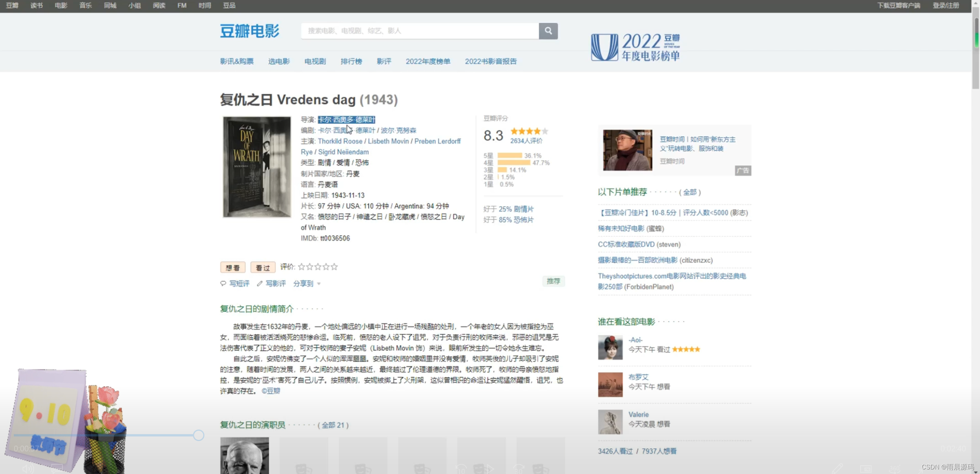Open the 全部 片单 link
Screen dimensions: 980x474
tap(689, 192)
